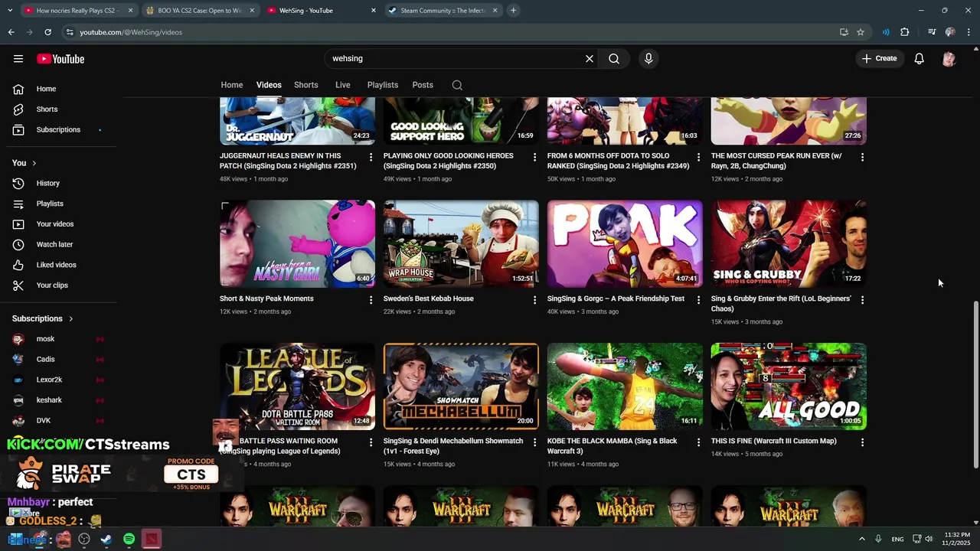Open Your clips in sidebar
The height and width of the screenshot is (551, 980).
(52, 285)
